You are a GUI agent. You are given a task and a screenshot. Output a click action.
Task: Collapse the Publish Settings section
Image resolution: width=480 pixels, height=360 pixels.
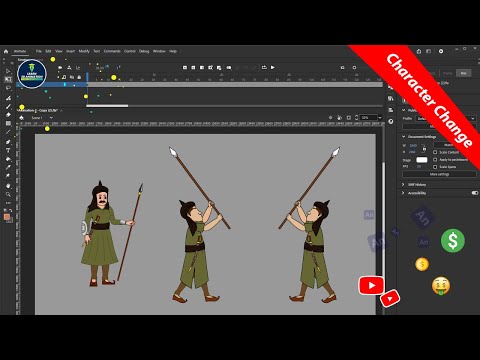click(404, 110)
